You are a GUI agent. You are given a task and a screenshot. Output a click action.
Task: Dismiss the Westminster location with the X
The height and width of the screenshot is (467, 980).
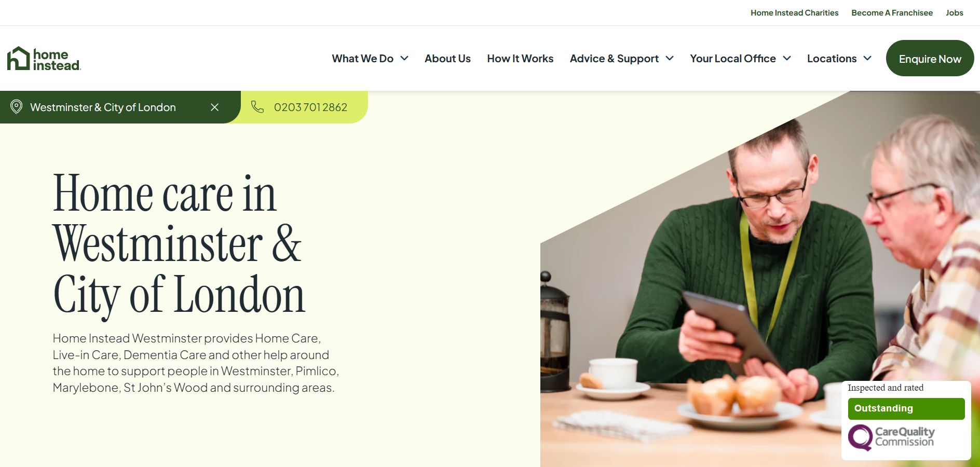(214, 107)
